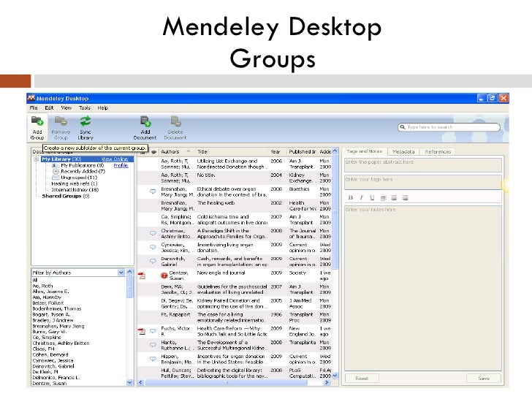Image resolution: width=532 pixels, height=399 pixels.
Task: Click the paper abstract text field
Action: tap(422, 165)
